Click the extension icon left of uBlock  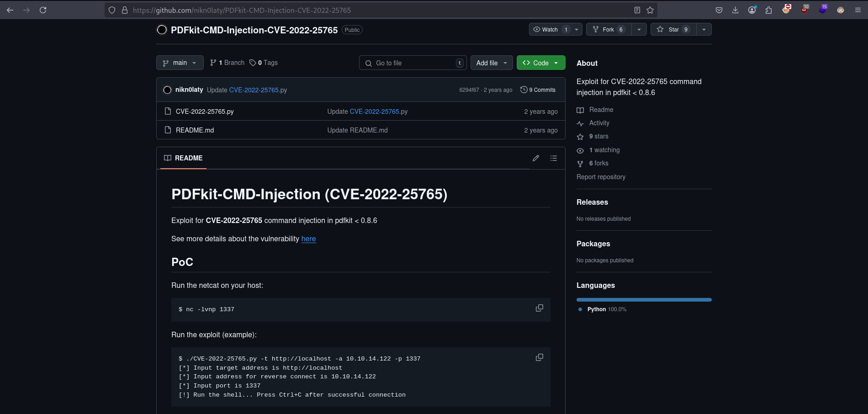[786, 10]
